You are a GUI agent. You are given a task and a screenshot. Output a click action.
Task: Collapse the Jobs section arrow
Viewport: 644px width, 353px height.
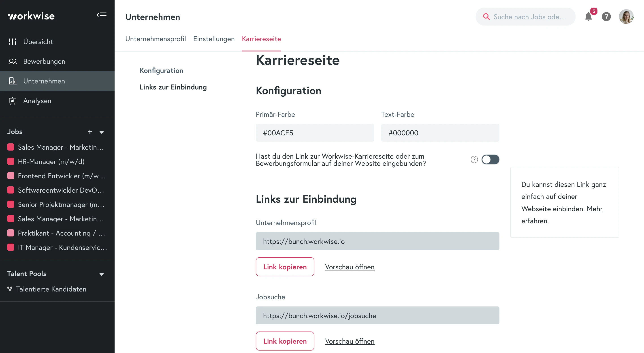pos(102,132)
